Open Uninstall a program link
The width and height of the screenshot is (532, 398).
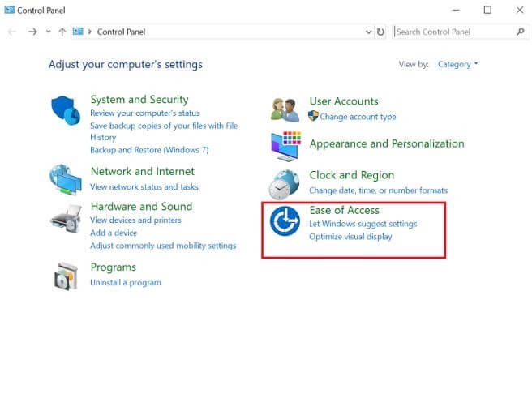[126, 283]
